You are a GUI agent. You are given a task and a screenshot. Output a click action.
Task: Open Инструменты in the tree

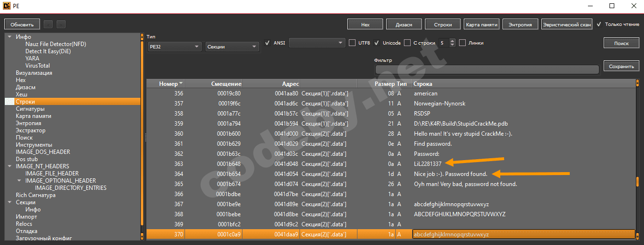(34, 145)
